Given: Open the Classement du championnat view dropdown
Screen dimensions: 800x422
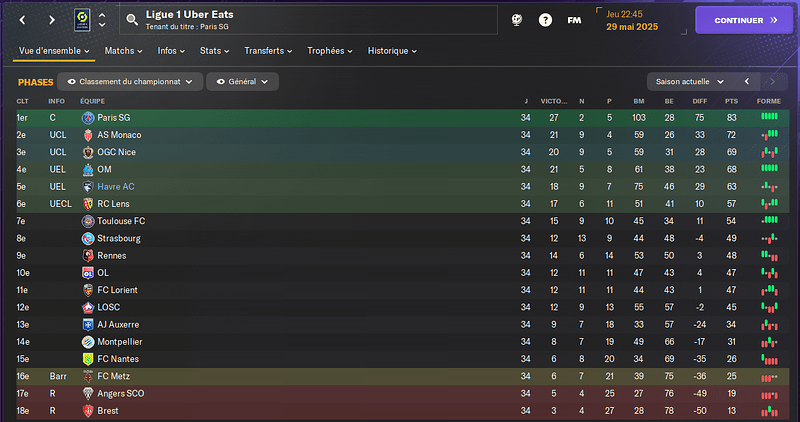Looking at the screenshot, I should [x=130, y=82].
